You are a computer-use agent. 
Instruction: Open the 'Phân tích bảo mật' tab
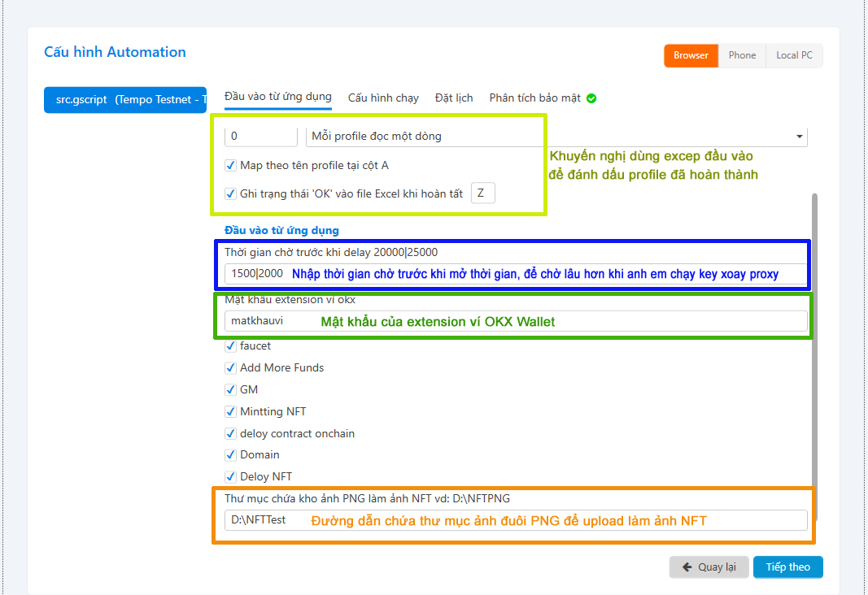point(534,98)
